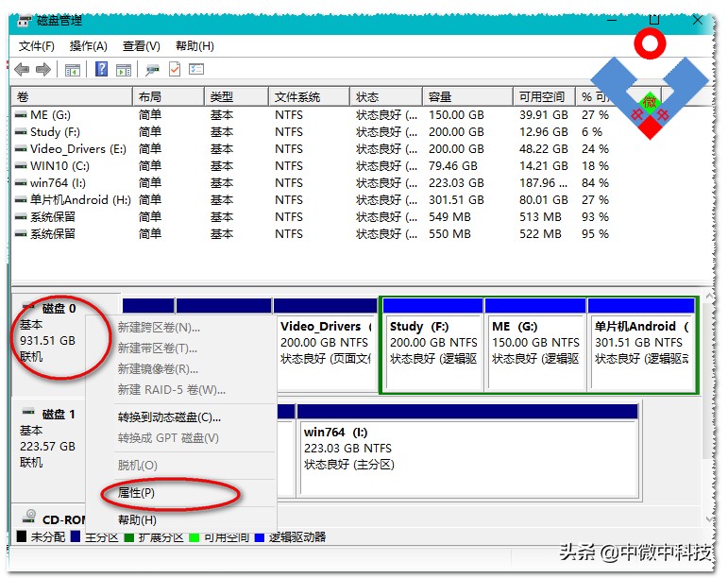
Task: Sort by the 文件系统 column header
Action: point(309,96)
